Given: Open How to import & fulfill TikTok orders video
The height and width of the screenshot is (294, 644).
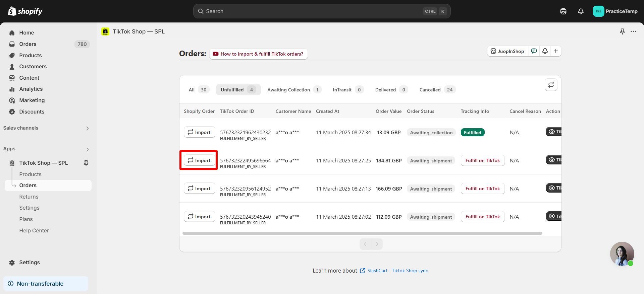Looking at the screenshot, I should pyautogui.click(x=259, y=54).
